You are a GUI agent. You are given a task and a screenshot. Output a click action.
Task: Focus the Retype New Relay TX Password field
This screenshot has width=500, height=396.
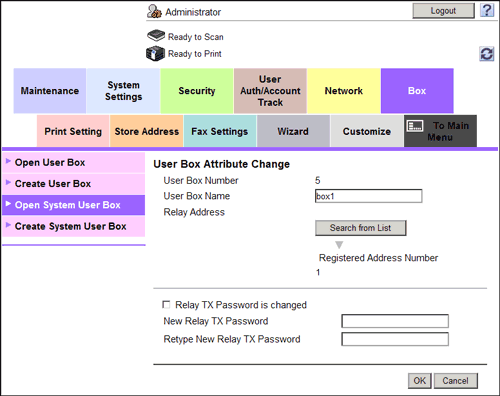395,339
